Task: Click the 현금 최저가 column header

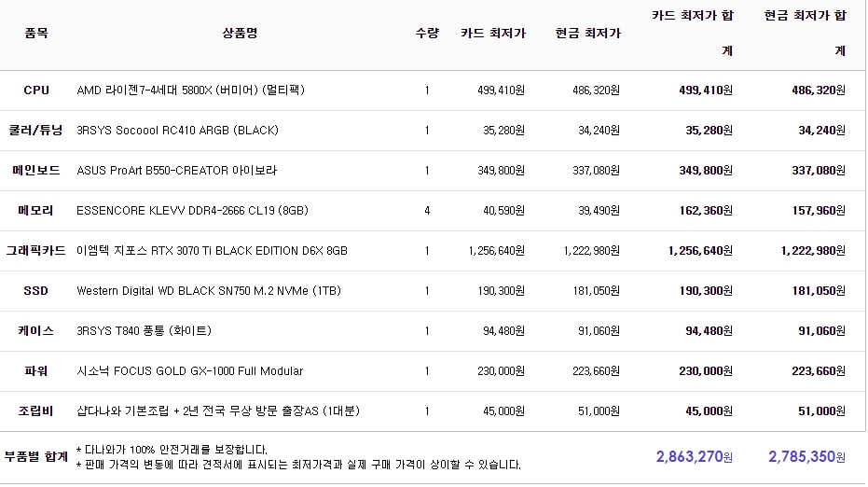Action: pyautogui.click(x=588, y=34)
